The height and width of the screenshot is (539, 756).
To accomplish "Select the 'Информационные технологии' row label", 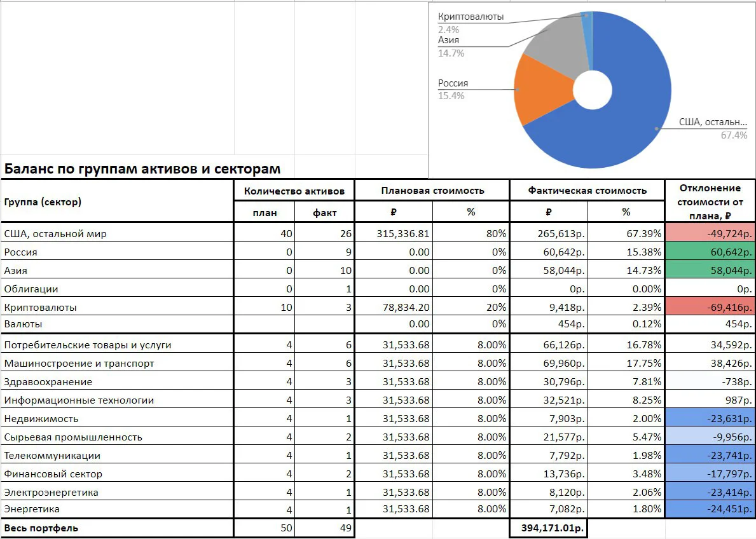I will point(79,400).
